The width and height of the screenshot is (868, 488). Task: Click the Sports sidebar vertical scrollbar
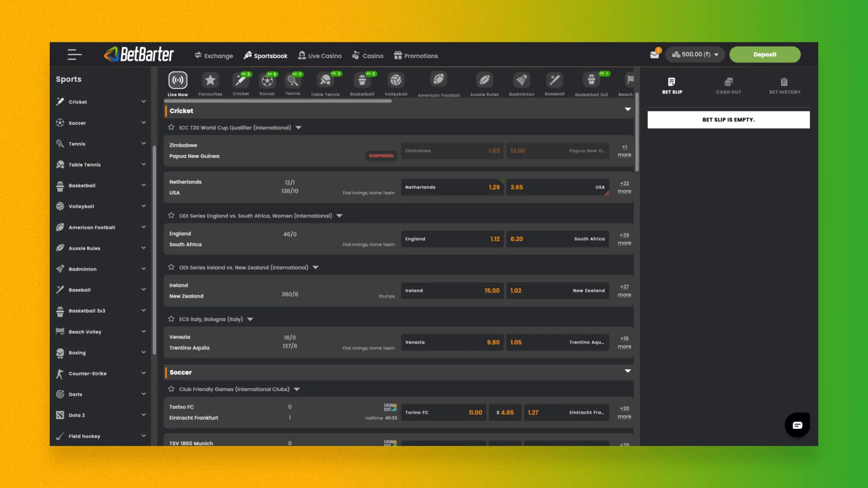coord(154,249)
